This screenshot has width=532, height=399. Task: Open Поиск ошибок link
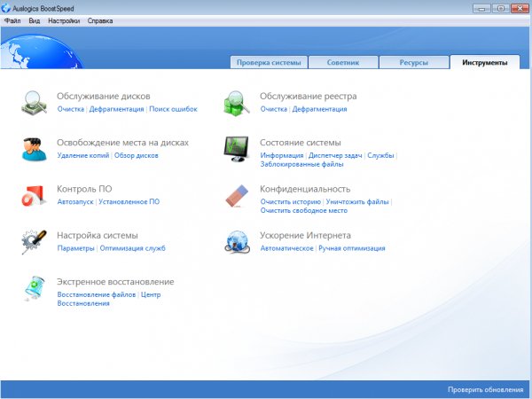173,109
